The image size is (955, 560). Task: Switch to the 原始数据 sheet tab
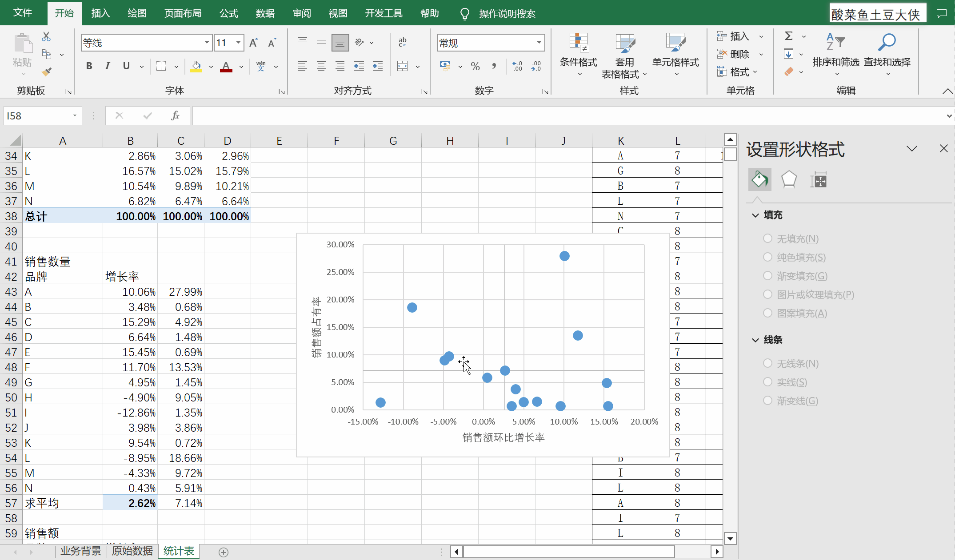pyautogui.click(x=132, y=551)
